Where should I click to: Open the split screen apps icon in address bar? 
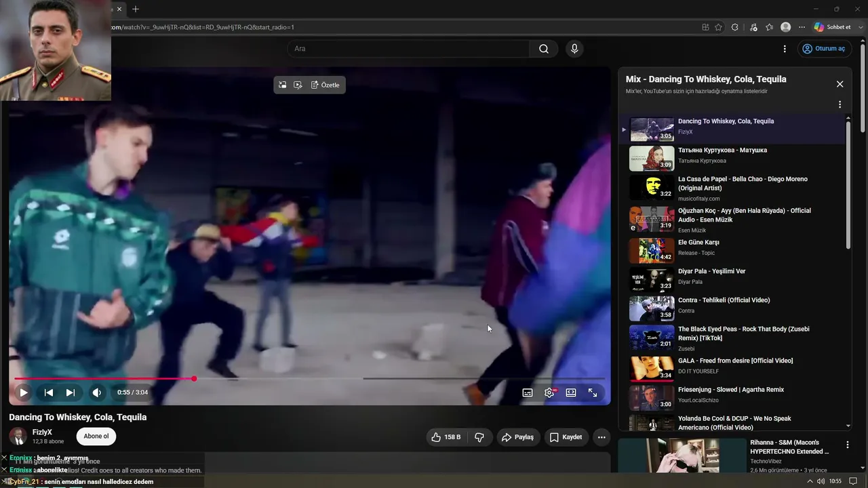click(705, 27)
